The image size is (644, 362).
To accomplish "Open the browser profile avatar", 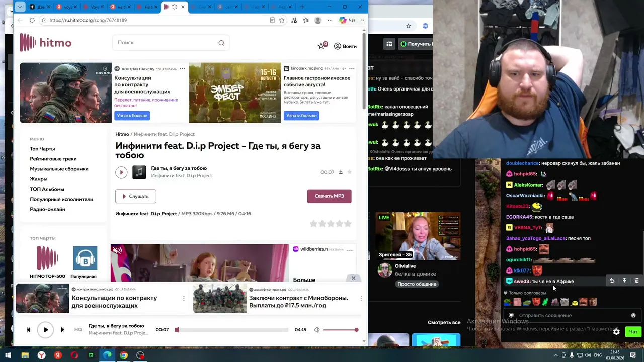I will click(318, 20).
